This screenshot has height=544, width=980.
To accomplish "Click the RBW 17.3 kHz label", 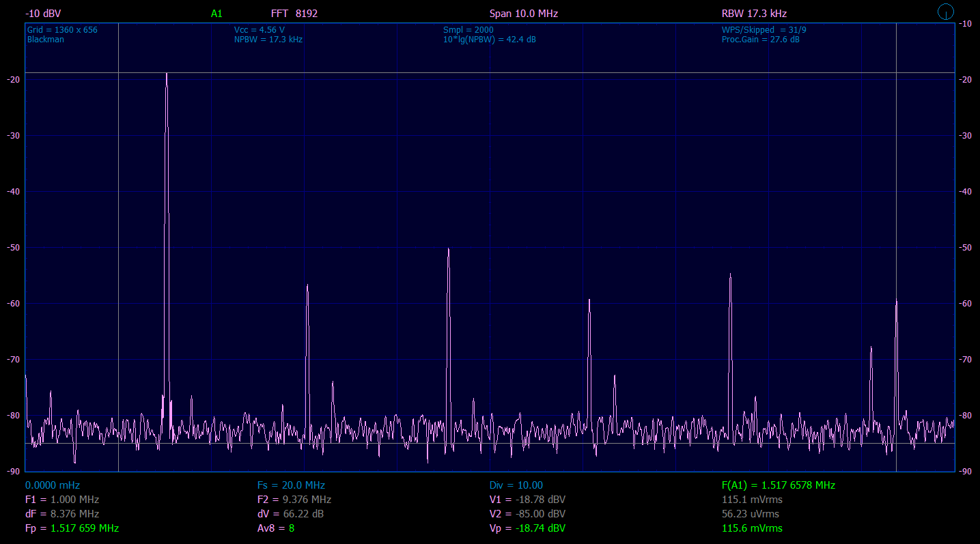I will (755, 14).
